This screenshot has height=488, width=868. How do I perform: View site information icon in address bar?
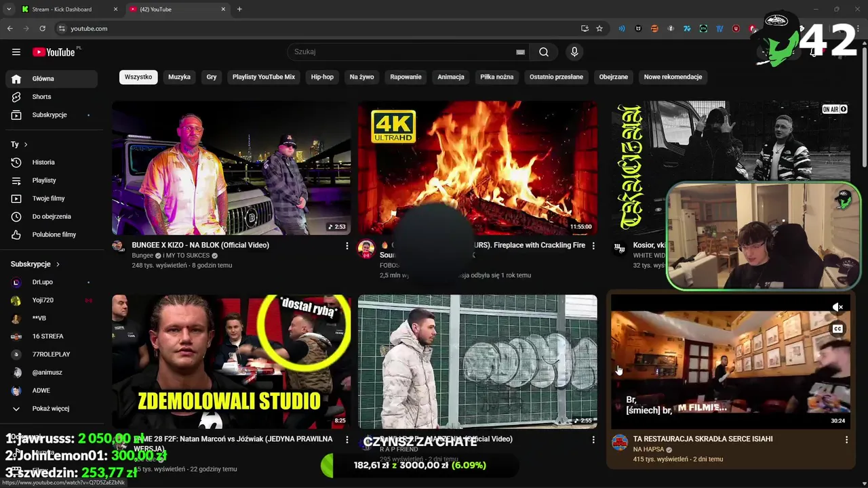click(62, 28)
